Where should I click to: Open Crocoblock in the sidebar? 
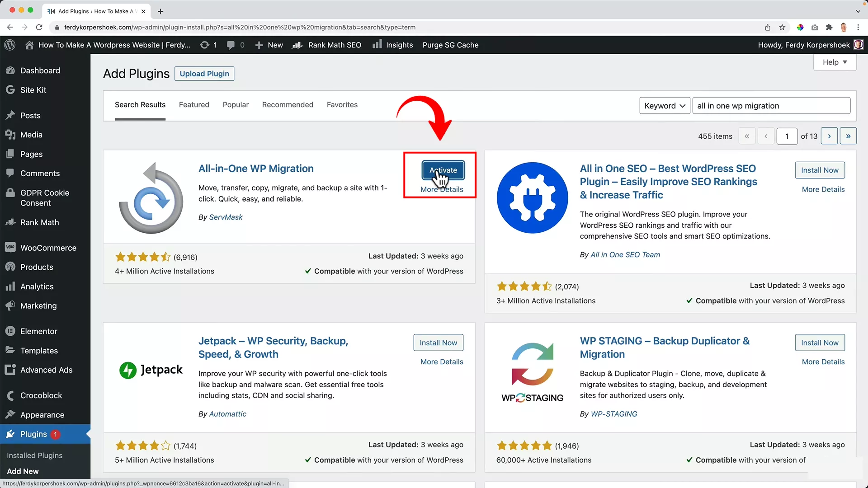[41, 395]
